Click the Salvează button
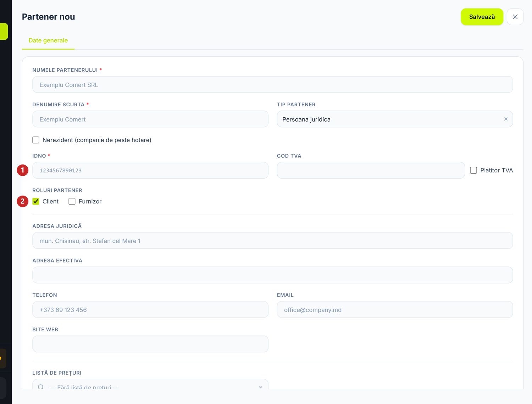 coord(482,17)
